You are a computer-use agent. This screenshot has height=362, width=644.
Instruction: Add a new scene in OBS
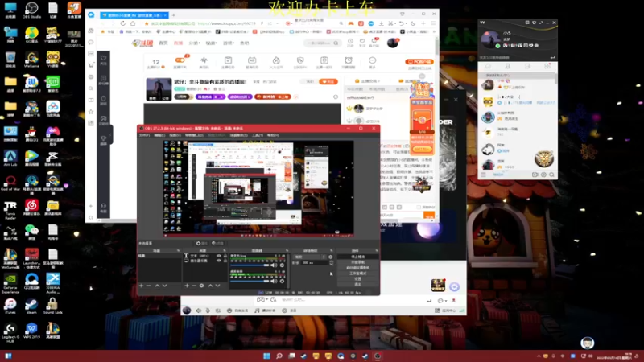click(142, 286)
